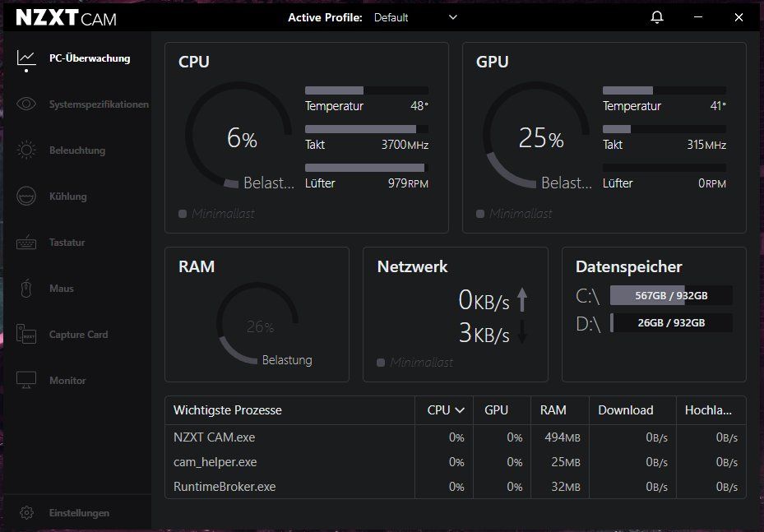This screenshot has height=532, width=764.
Task: Click the Einstellungen gear icon
Action: [x=27, y=512]
